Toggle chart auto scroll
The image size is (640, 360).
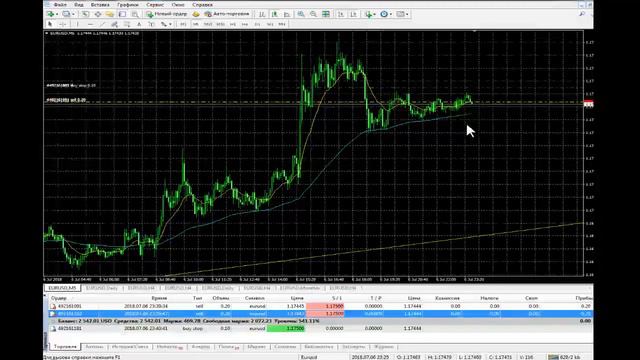[x=341, y=14]
